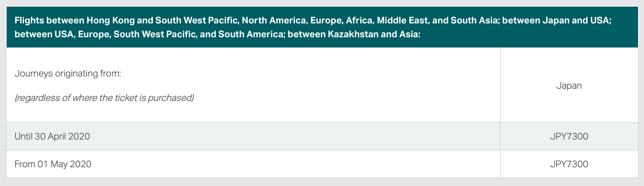
Task: Click 'between Kazakhstan and Asia:' header text
Action: (x=354, y=34)
